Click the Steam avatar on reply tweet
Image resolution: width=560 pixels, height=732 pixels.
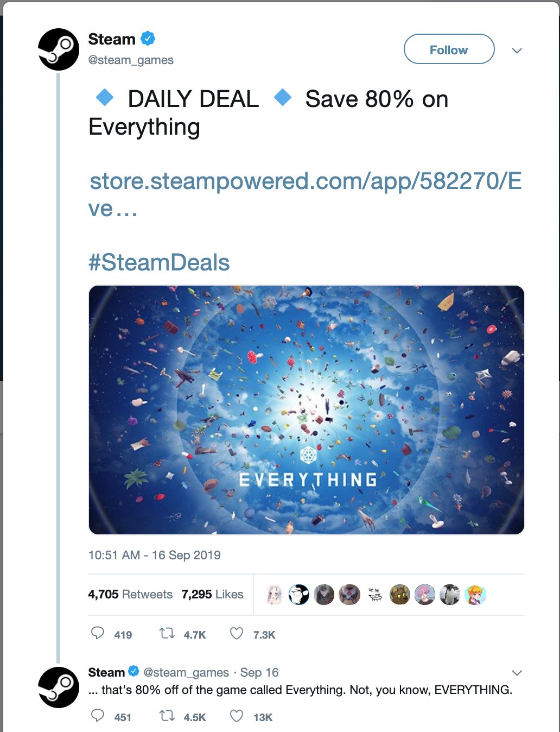59,687
